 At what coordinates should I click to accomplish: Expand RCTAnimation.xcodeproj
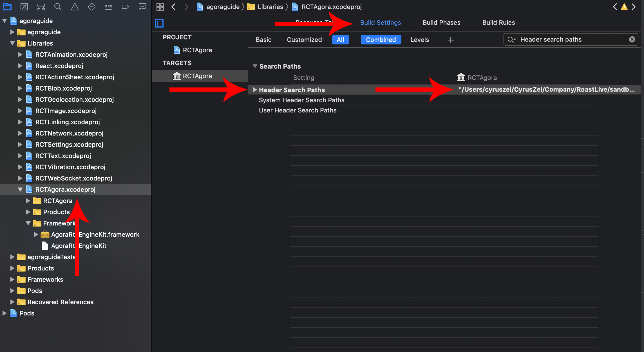click(x=20, y=55)
